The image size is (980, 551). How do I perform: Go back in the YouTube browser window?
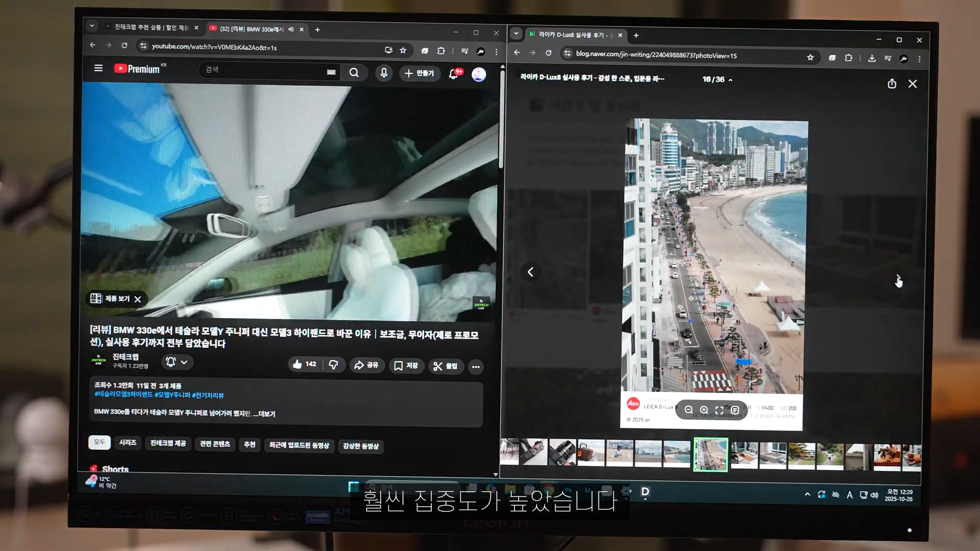pos(92,45)
